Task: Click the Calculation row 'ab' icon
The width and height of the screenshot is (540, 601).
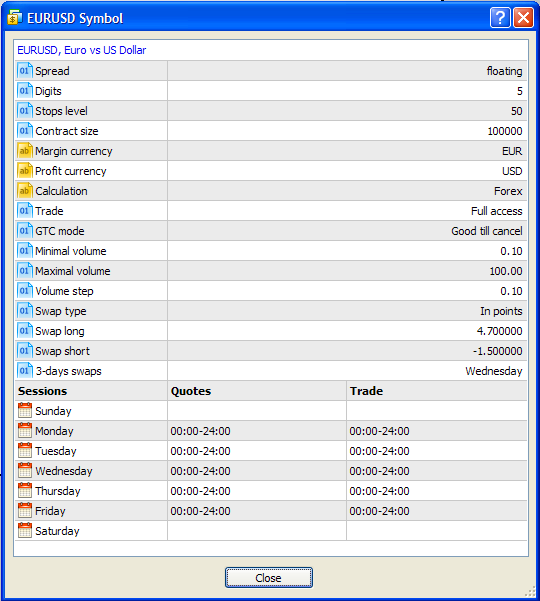Action: coord(25,190)
